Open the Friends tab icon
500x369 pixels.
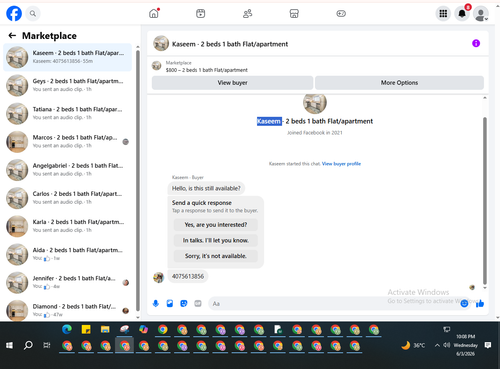247,14
